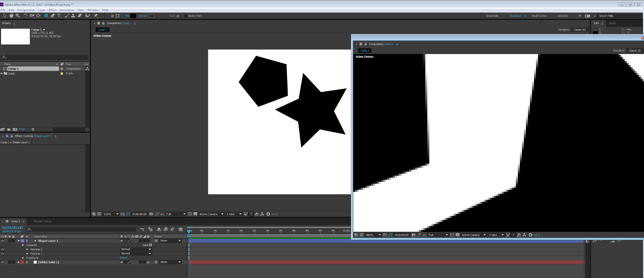This screenshot has width=644, height=278.
Task: Hide Shape Layer 1 with eye icon
Action: coord(2,241)
